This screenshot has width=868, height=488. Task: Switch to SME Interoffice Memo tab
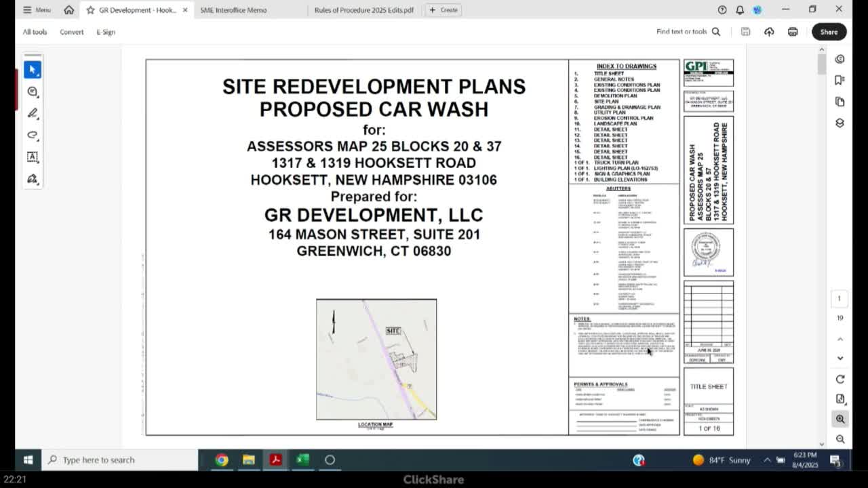(x=233, y=10)
